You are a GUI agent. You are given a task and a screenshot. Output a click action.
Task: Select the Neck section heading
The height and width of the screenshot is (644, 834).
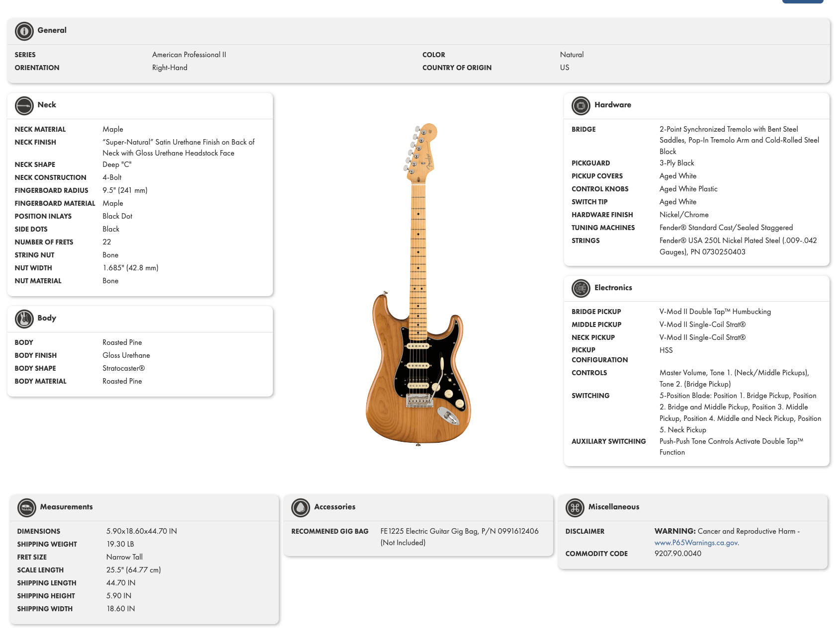coord(47,105)
